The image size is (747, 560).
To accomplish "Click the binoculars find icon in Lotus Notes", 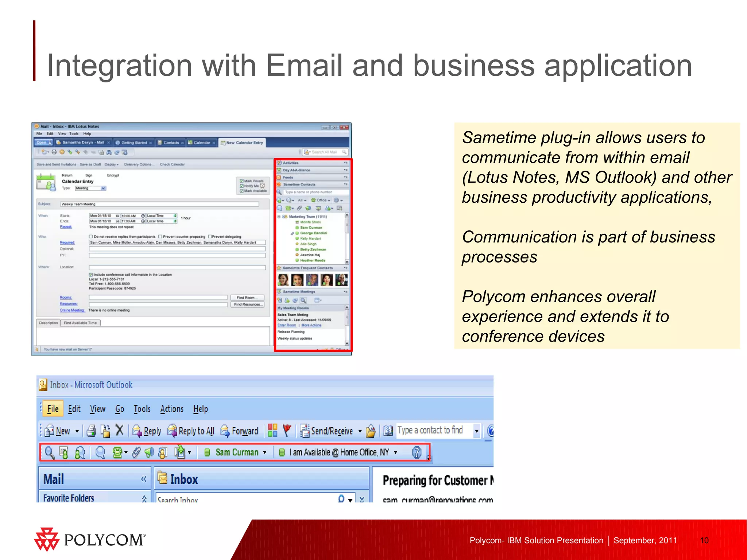I will click(x=109, y=152).
